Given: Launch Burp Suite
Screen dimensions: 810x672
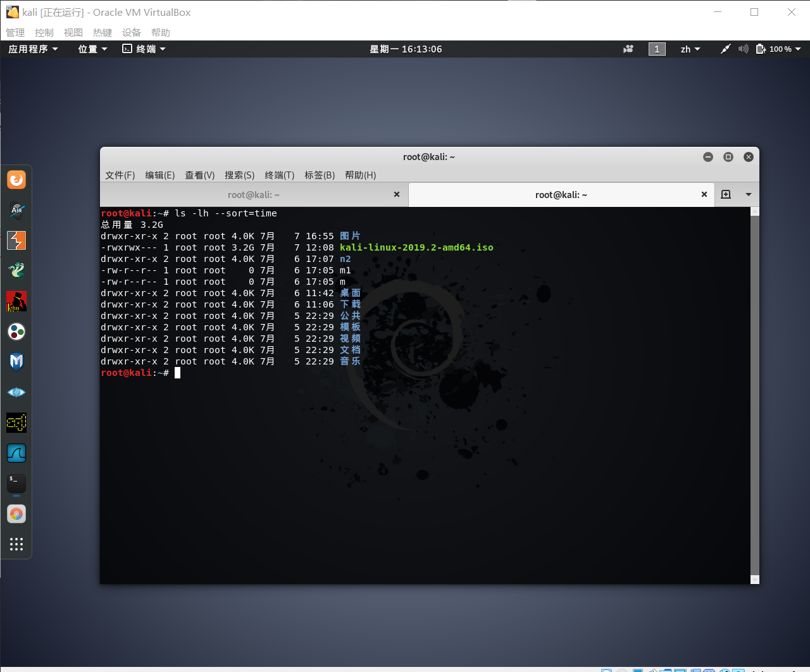Looking at the screenshot, I should [x=16, y=240].
